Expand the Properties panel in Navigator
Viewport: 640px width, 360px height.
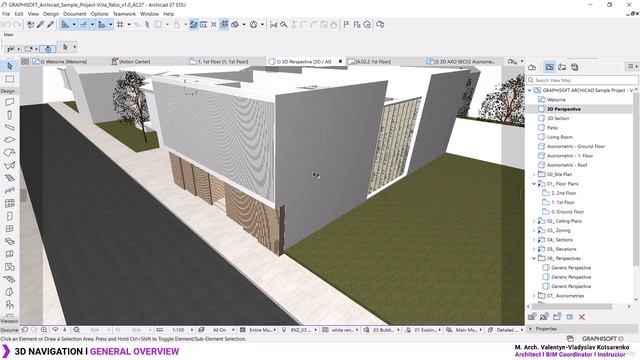coord(531,329)
